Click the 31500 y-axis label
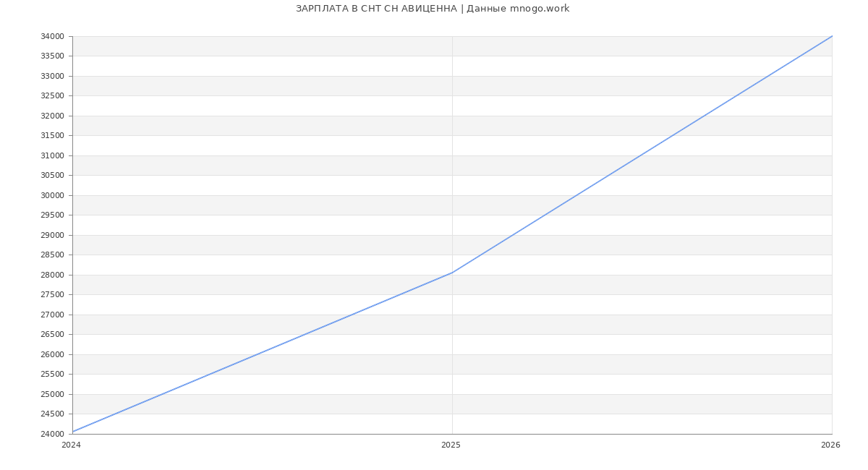 pos(52,136)
